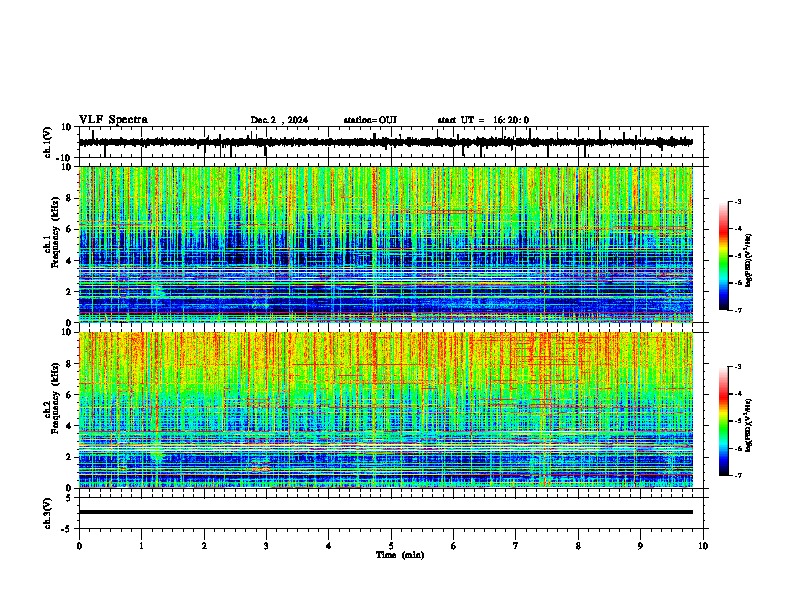Click the "10" tick on the time axis
Screen dimensions: 792x612
[x=703, y=546]
